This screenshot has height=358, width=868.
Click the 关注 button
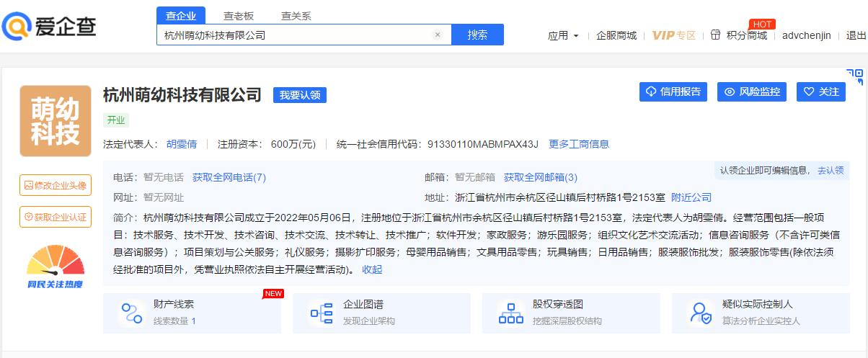pos(821,91)
